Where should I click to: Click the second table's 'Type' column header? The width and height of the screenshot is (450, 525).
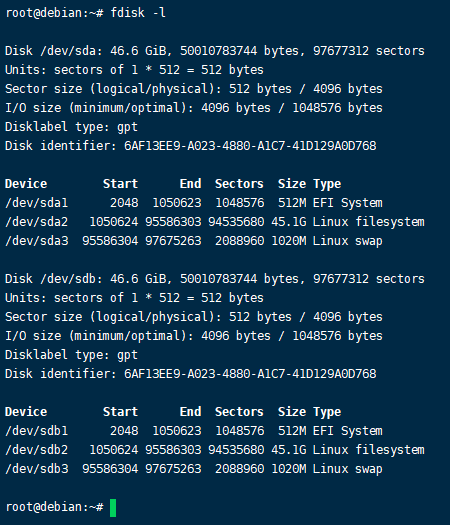(327, 412)
